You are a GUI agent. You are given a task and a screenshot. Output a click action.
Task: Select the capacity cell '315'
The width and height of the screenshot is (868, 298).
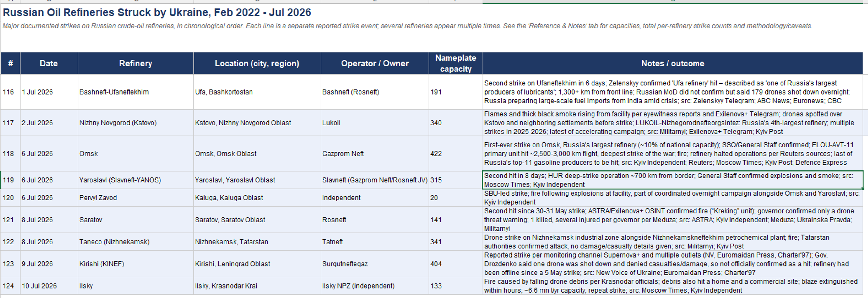[x=455, y=180]
